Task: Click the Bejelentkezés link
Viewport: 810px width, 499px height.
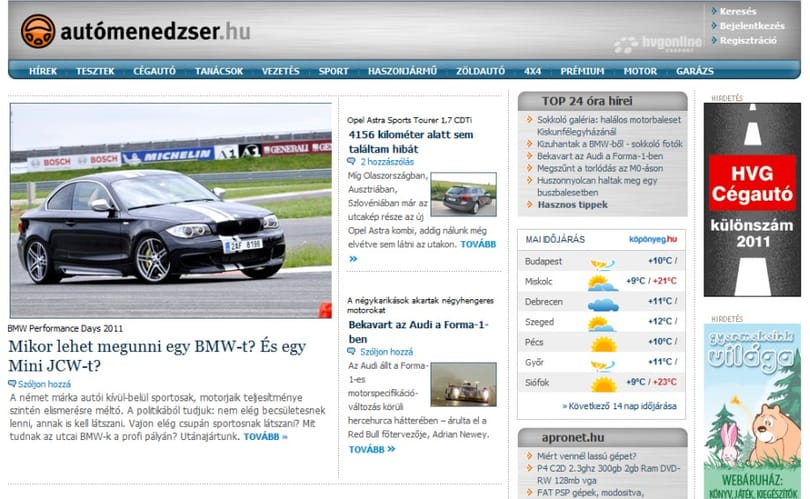Action: click(752, 25)
